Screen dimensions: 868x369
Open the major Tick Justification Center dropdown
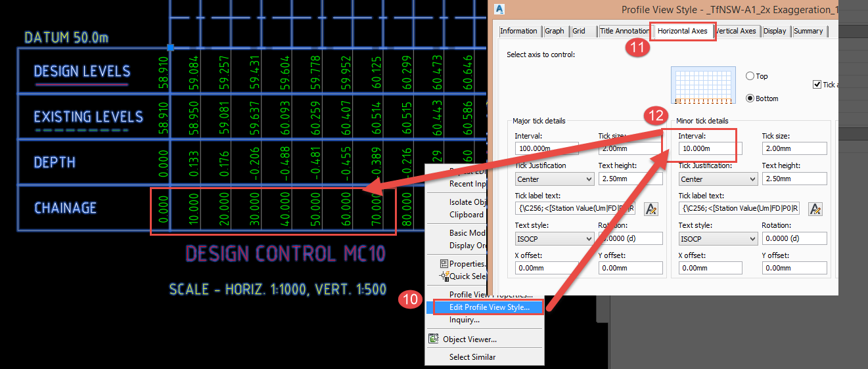tap(555, 179)
